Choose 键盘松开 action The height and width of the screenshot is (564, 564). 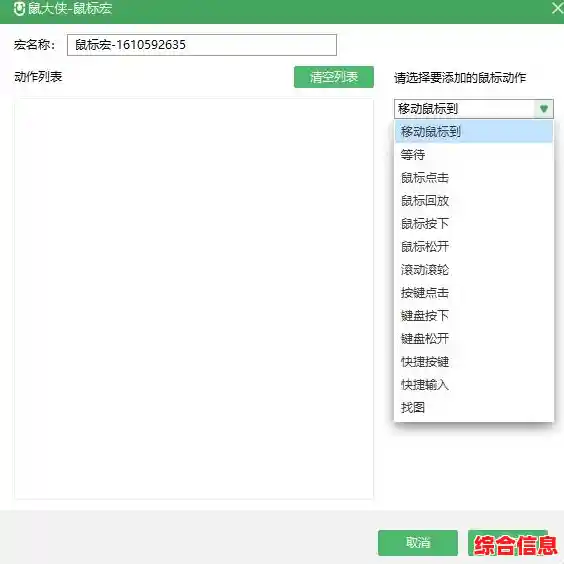click(x=474, y=338)
